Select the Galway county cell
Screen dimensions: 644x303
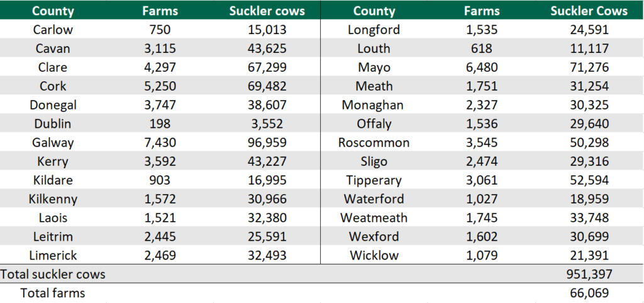click(x=53, y=142)
